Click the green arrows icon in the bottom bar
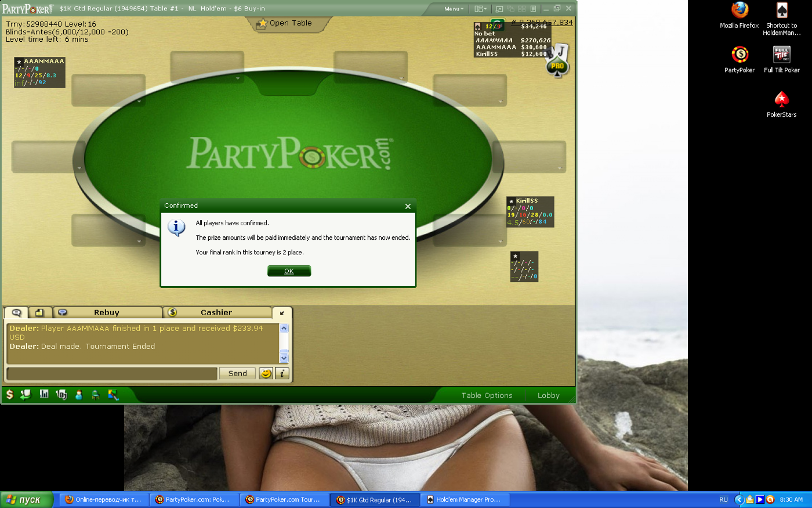Image resolution: width=812 pixels, height=508 pixels. pyautogui.click(x=26, y=395)
